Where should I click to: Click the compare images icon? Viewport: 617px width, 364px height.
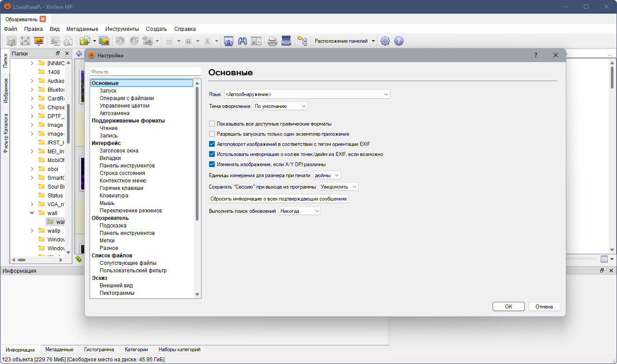point(256,41)
